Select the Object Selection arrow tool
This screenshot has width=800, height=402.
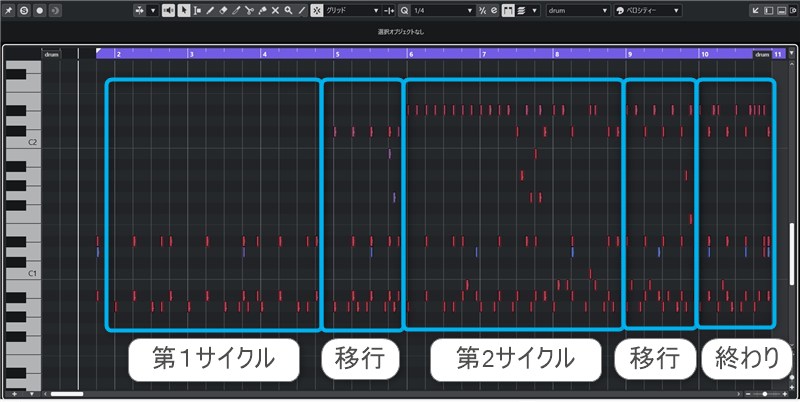point(184,11)
